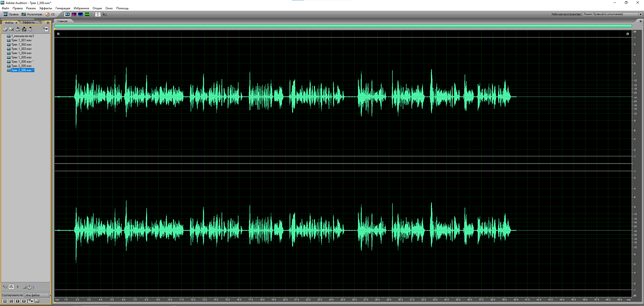The height and width of the screenshot is (306, 644).
Task: Select spectral frequency display icon
Action: point(74,14)
